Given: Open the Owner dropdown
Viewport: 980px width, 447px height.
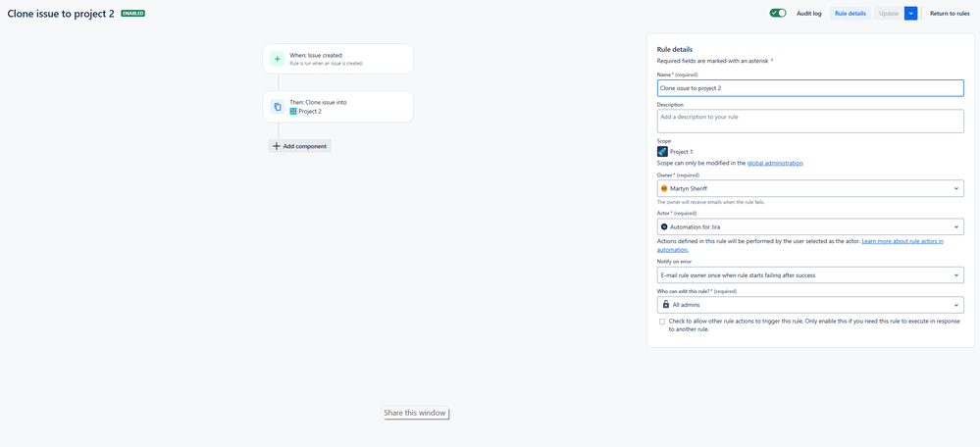Looking at the screenshot, I should pyautogui.click(x=810, y=188).
